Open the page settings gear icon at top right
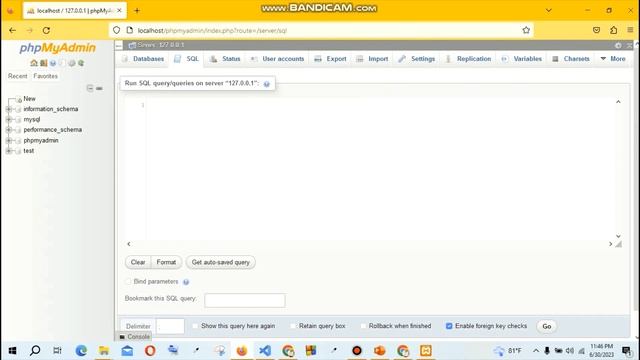The height and width of the screenshot is (360, 640). (618, 45)
